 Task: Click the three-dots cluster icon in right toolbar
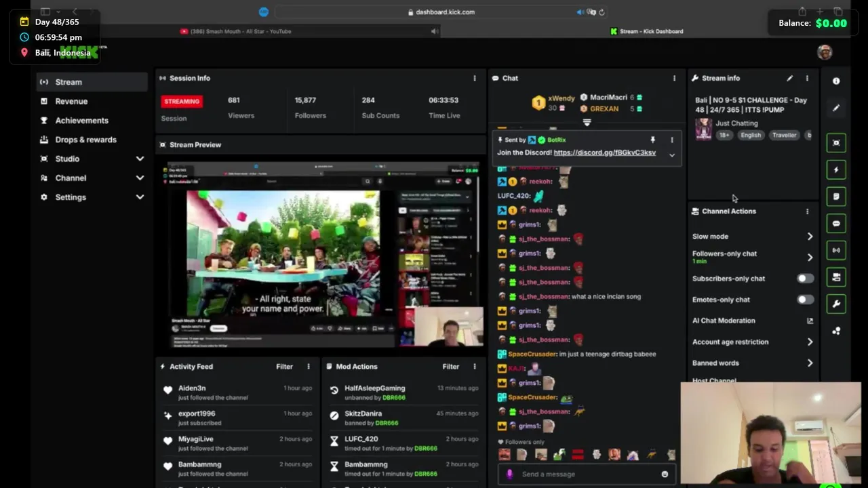coord(836,331)
